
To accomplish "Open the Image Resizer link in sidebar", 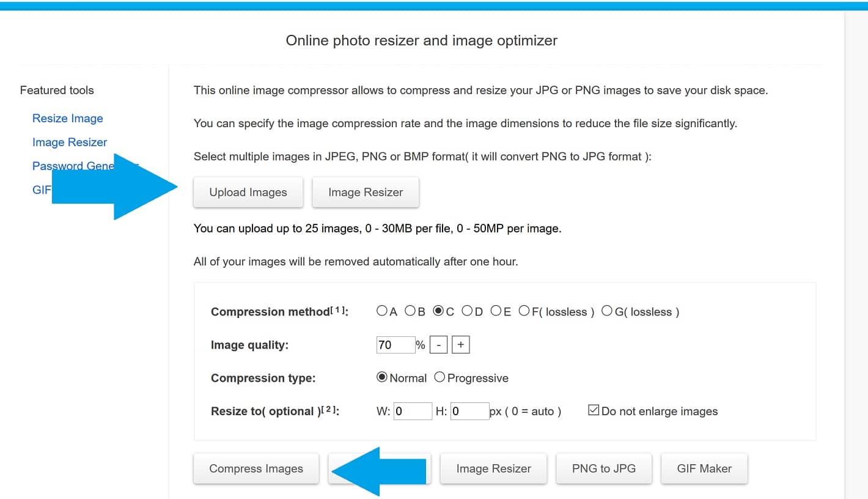I will point(69,142).
